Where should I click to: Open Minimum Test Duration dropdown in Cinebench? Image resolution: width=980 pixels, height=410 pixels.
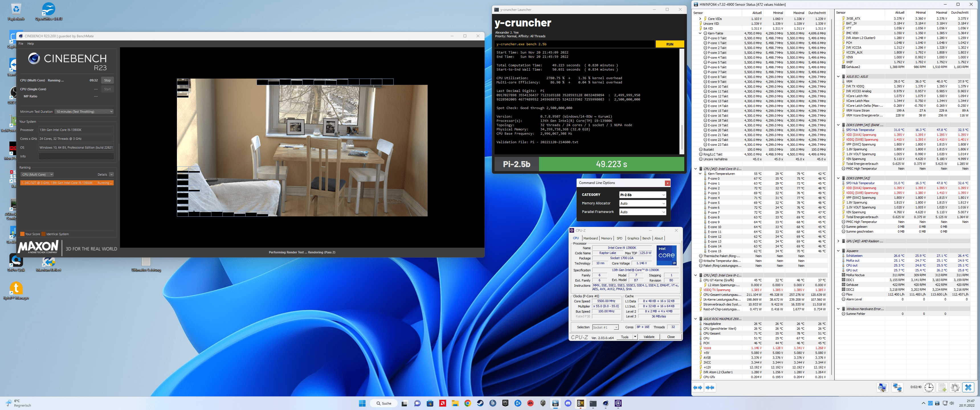(x=84, y=111)
